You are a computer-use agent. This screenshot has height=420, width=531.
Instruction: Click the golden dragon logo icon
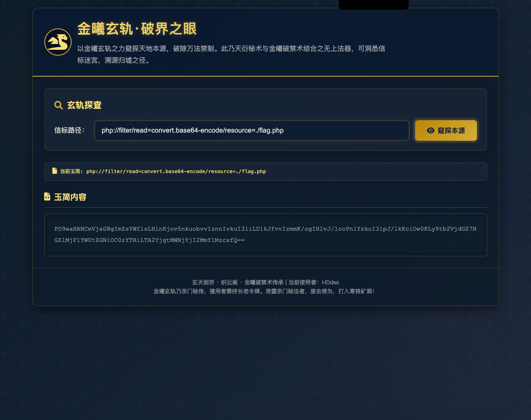(58, 42)
